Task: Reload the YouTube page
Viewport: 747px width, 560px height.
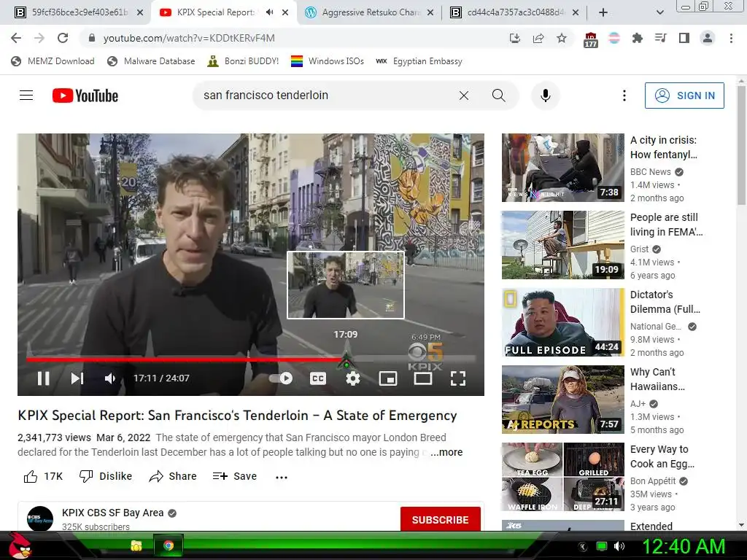Action: click(x=63, y=38)
